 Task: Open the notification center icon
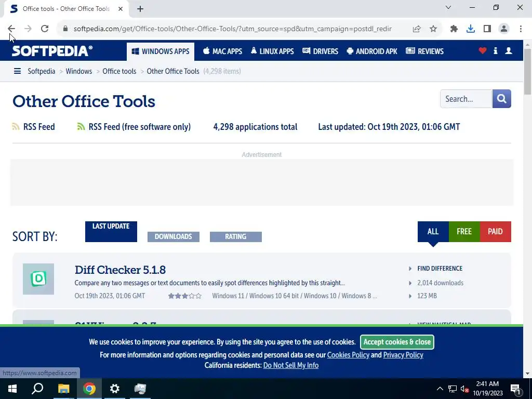click(516, 389)
